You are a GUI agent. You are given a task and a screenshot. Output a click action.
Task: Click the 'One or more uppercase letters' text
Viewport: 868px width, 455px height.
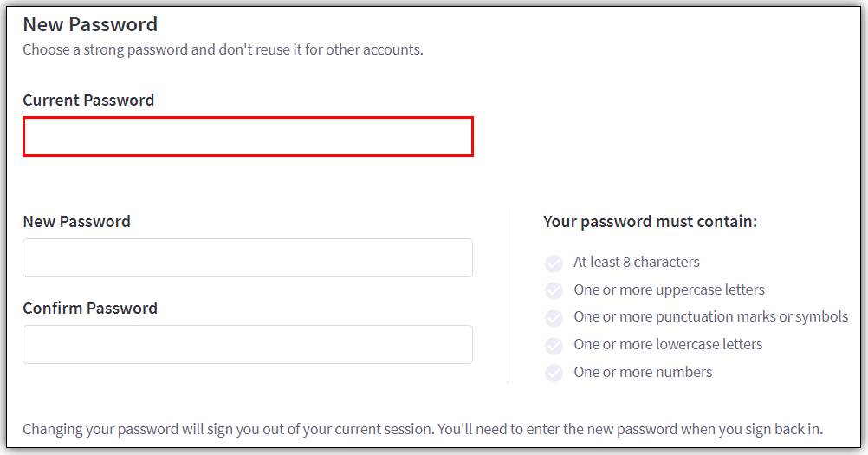tap(669, 289)
